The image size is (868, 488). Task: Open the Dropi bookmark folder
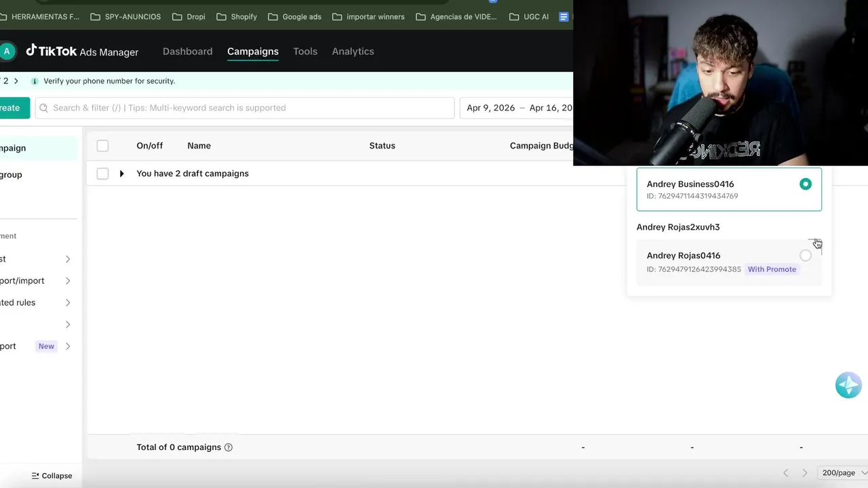[189, 16]
